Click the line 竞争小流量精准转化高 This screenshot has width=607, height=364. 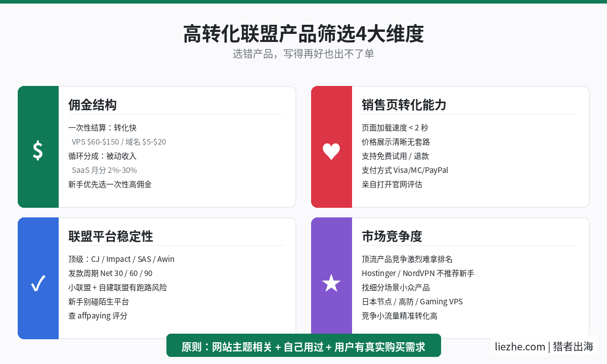pos(400,316)
